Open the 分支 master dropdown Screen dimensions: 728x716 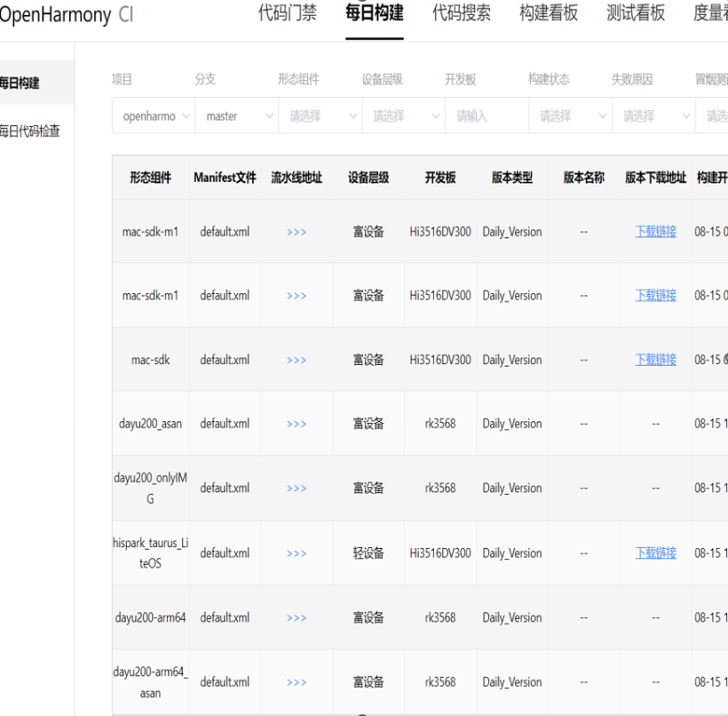point(236,116)
